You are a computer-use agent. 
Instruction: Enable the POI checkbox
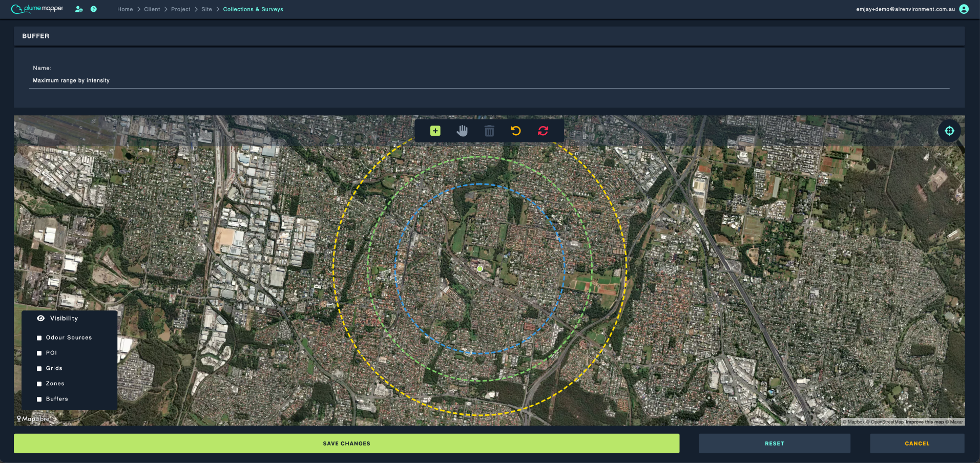[x=39, y=353]
